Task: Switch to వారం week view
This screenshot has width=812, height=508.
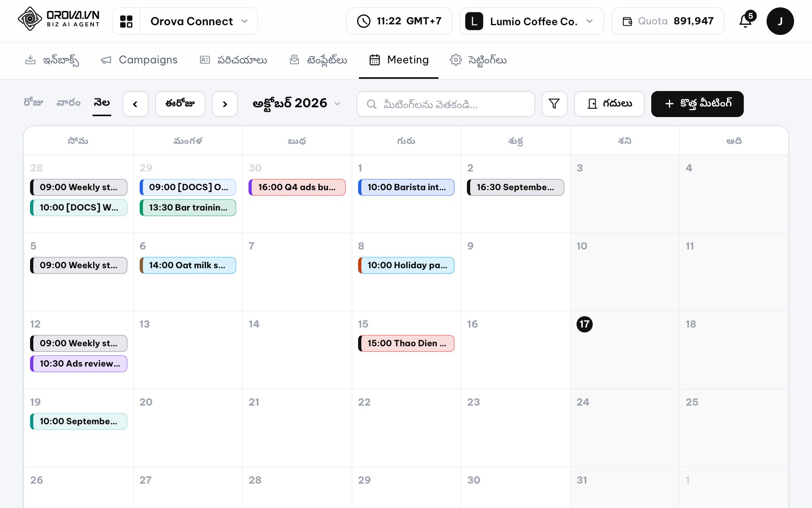Action: pos(68,103)
